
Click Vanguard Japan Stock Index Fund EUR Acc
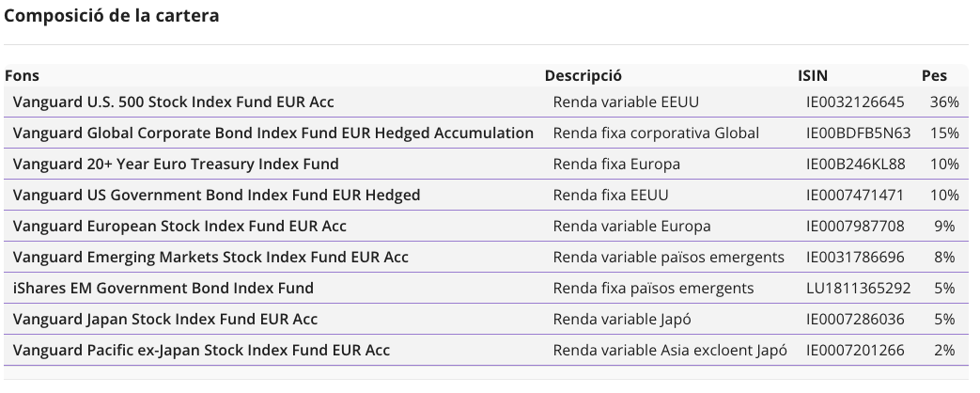coord(165,319)
